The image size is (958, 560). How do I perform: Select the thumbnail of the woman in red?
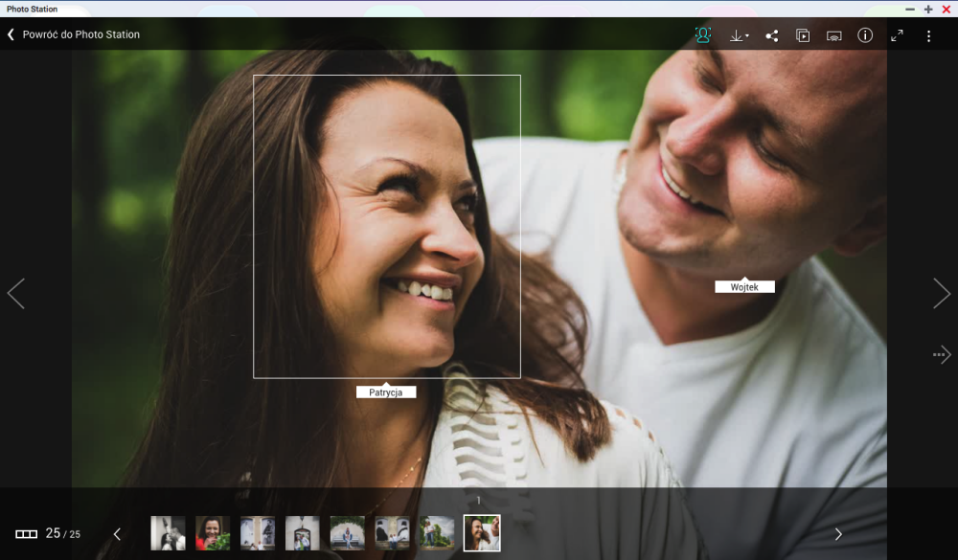pos(213,533)
